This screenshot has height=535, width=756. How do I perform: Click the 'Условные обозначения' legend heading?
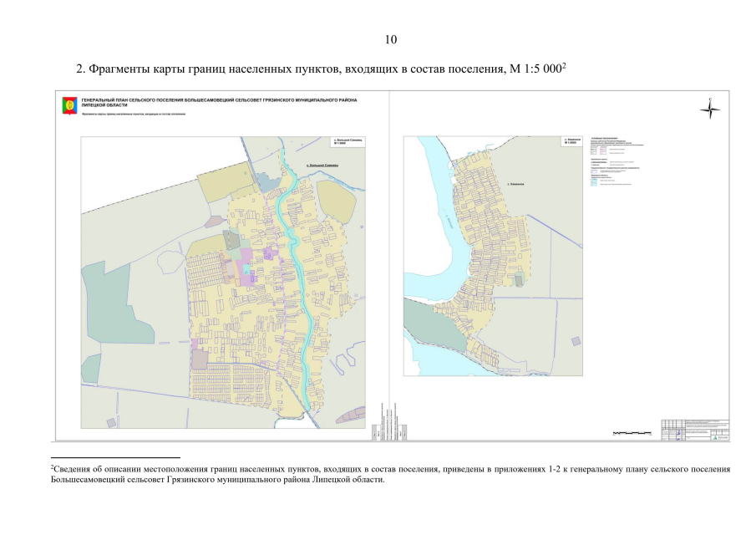pos(606,138)
